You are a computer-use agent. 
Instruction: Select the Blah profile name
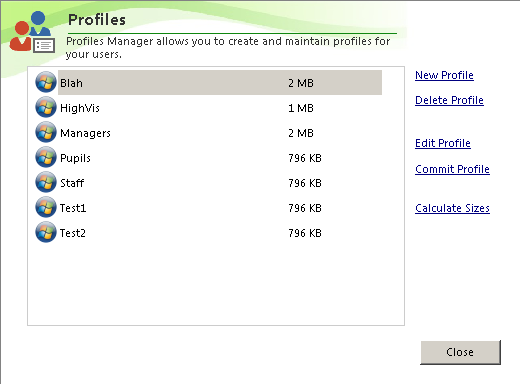(x=71, y=83)
